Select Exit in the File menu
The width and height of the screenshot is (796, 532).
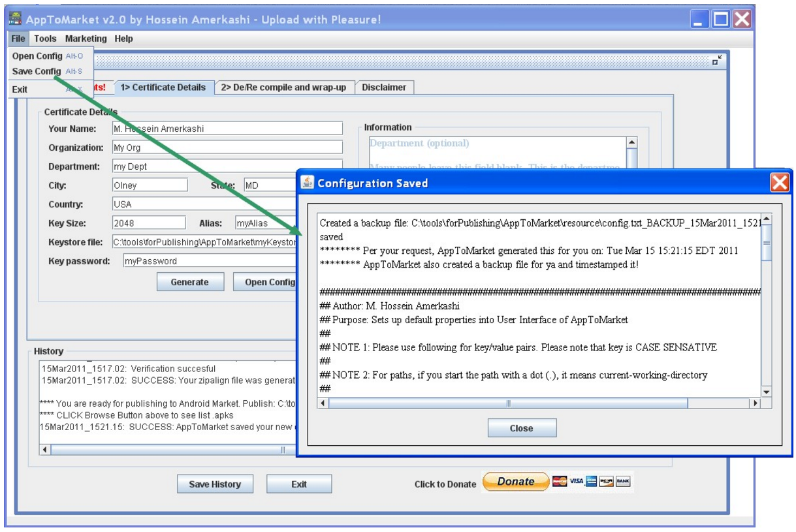tap(51, 89)
